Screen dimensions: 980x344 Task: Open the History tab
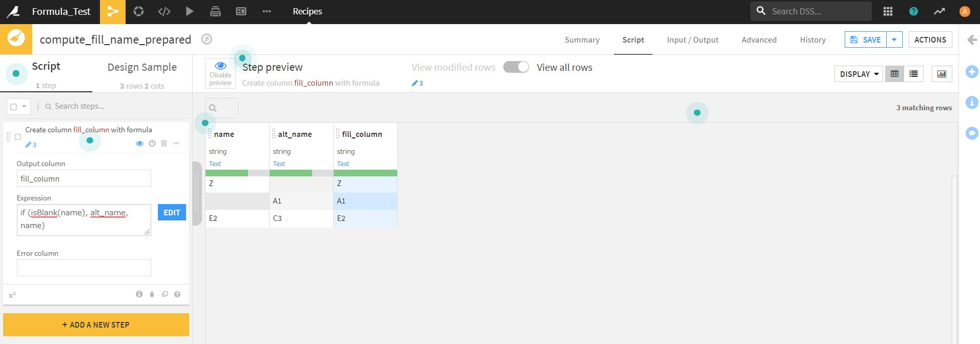coord(813,39)
